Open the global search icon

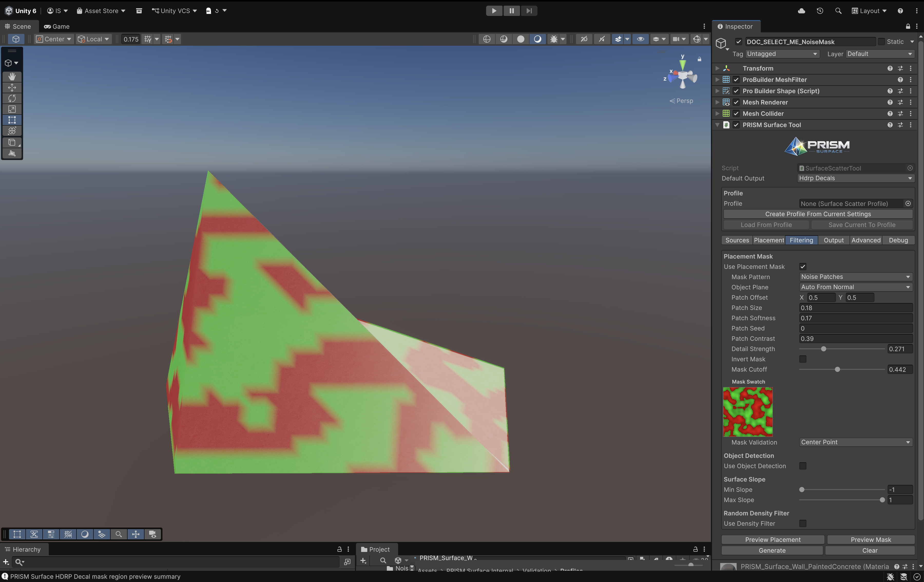838,11
